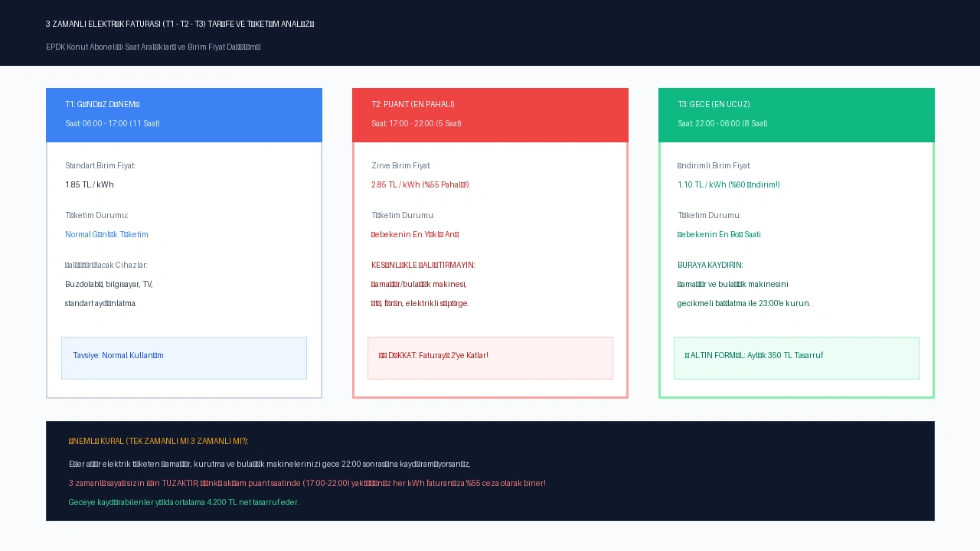Click "Saat: 06:00 - 17:00 (11 Saat)"
The image size is (980, 551).
113,123
